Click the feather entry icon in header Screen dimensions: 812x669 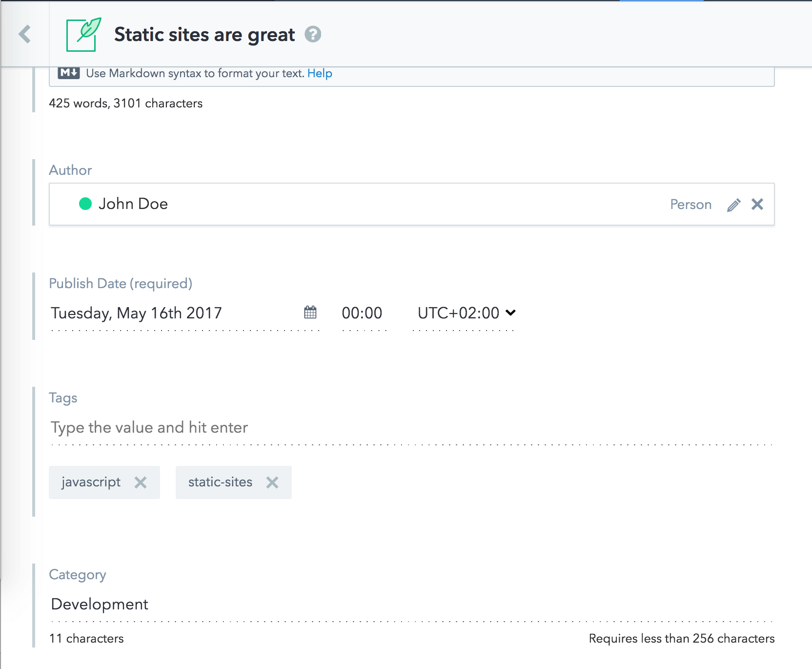(83, 35)
